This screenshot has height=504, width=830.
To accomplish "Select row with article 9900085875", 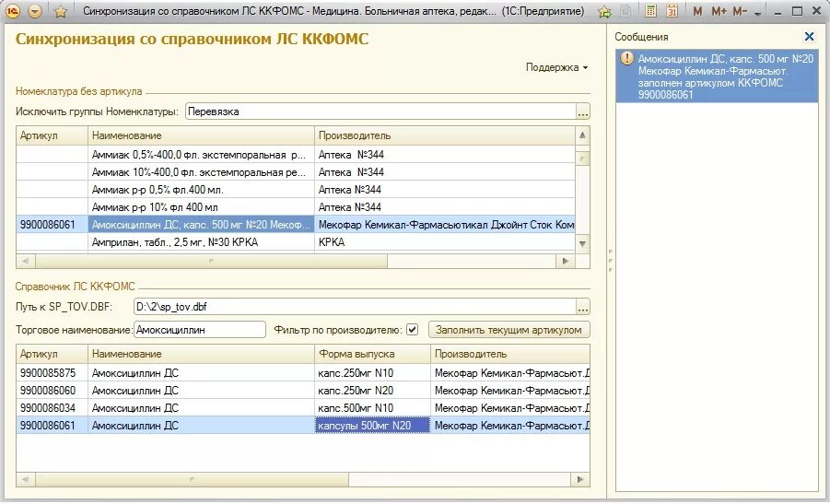I will click(303, 373).
